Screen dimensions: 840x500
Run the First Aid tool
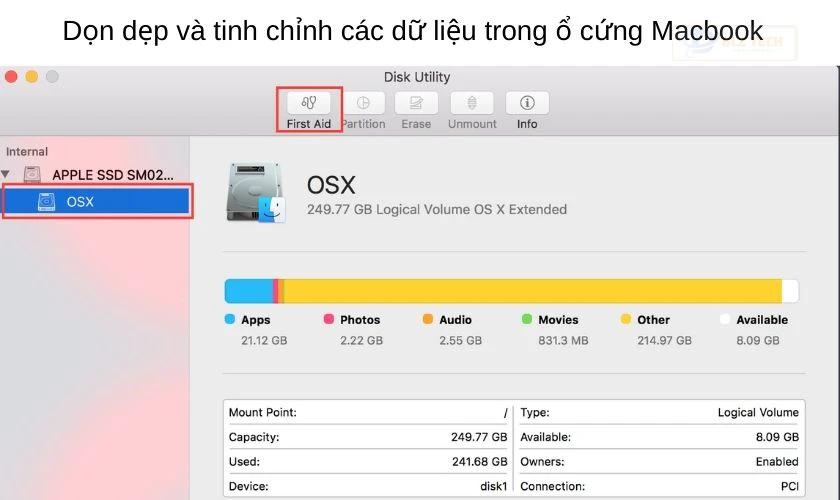(309, 103)
